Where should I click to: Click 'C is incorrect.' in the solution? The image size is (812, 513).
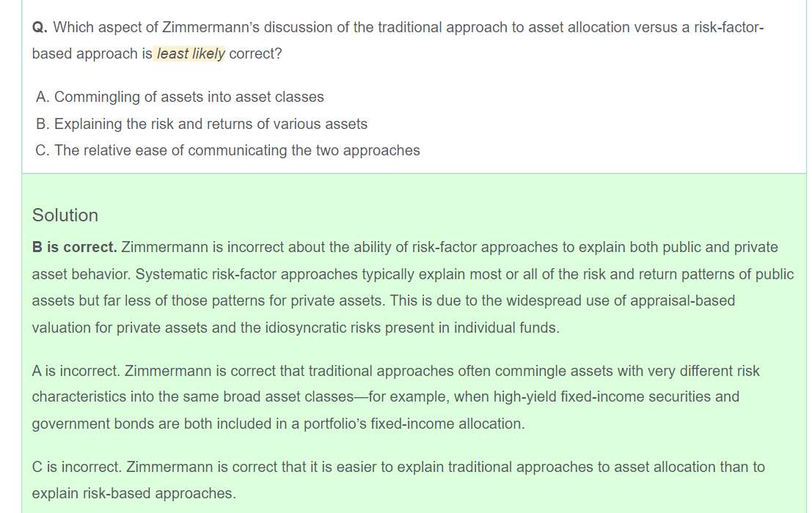pyautogui.click(x=77, y=467)
